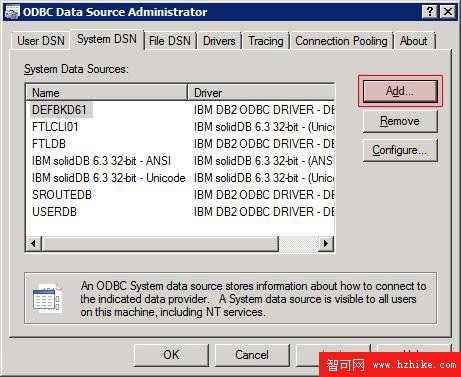This screenshot has width=461, height=377.
Task: Sort list by the Driver column header
Action: click(x=261, y=92)
